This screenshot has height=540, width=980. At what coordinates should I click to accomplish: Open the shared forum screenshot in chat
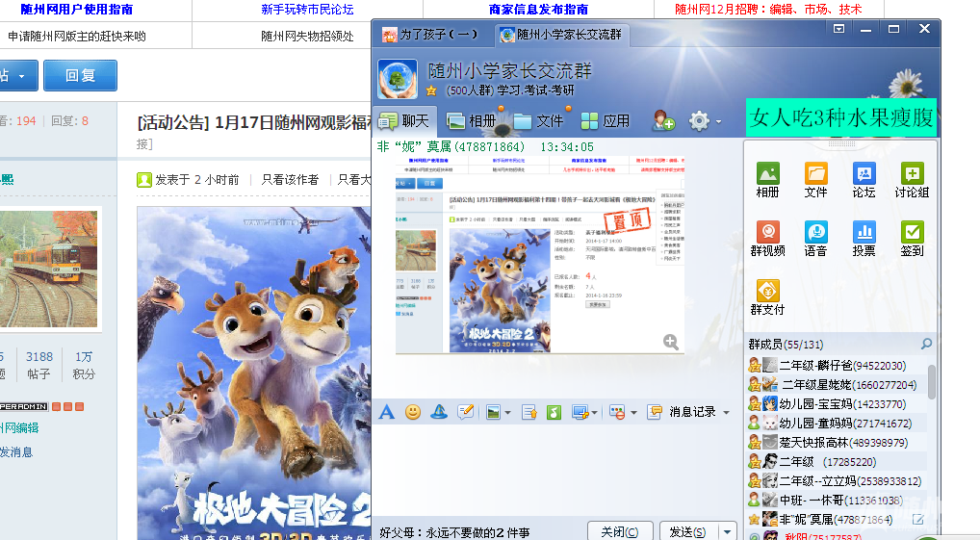coord(540,254)
